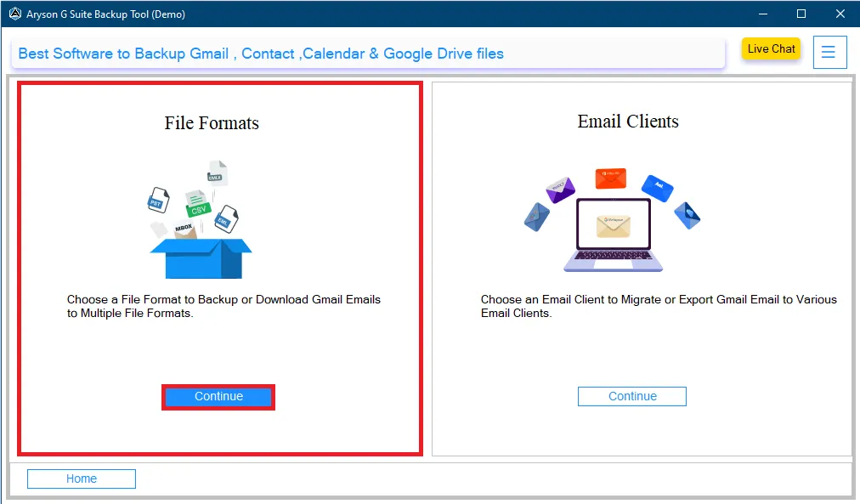
Task: Click the PST file icon
Action: 157,200
